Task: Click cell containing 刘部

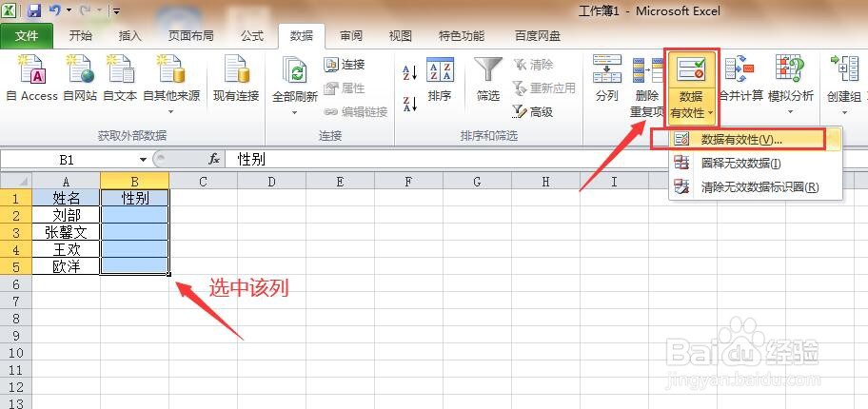Action: [x=67, y=215]
